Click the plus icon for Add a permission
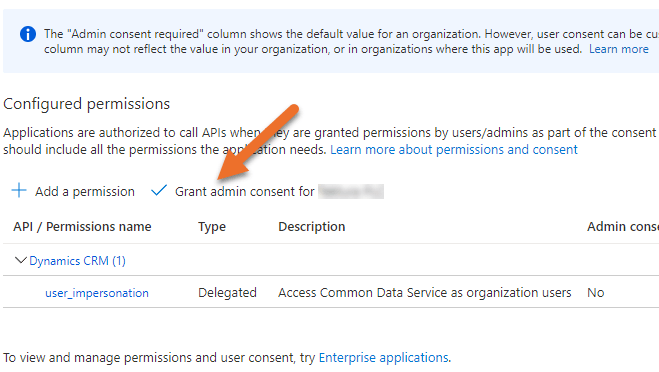Image resolution: width=659 pixels, height=372 pixels. point(19,190)
